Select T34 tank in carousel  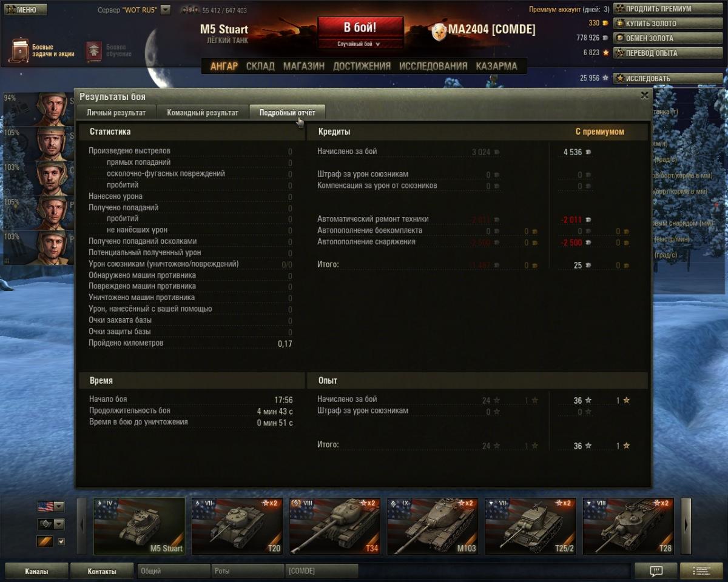point(335,526)
